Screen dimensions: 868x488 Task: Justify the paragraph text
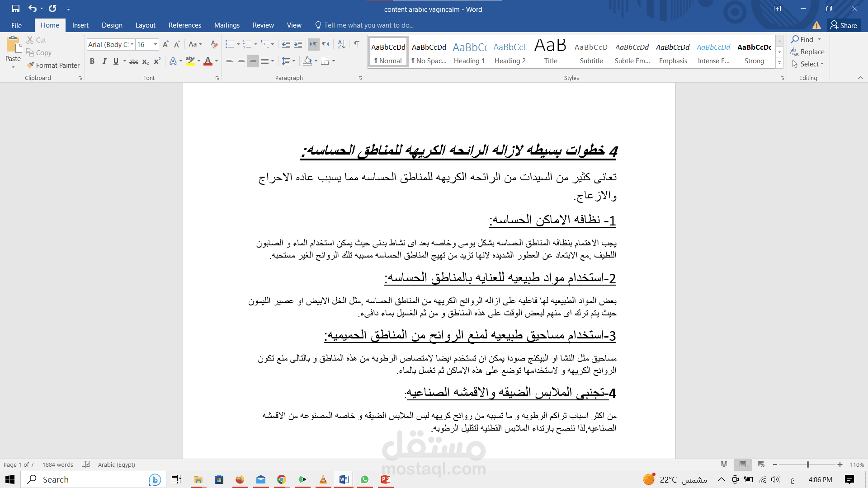[x=265, y=61]
